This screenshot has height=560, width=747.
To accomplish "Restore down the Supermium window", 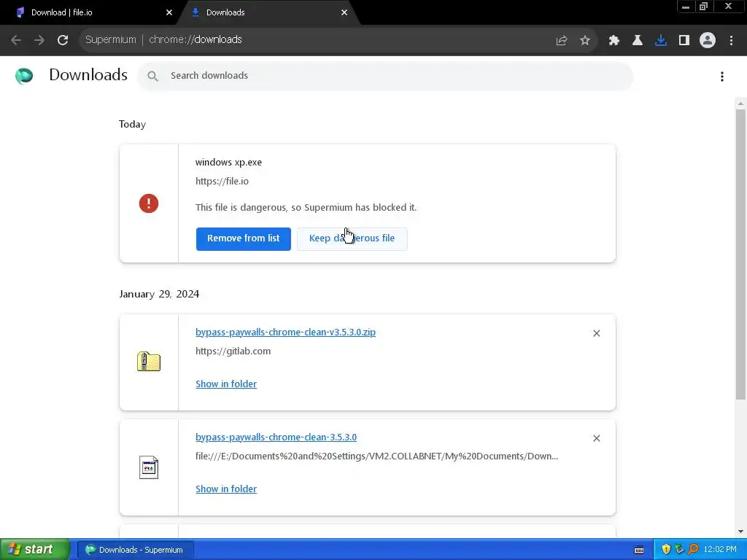I will 704,7.
